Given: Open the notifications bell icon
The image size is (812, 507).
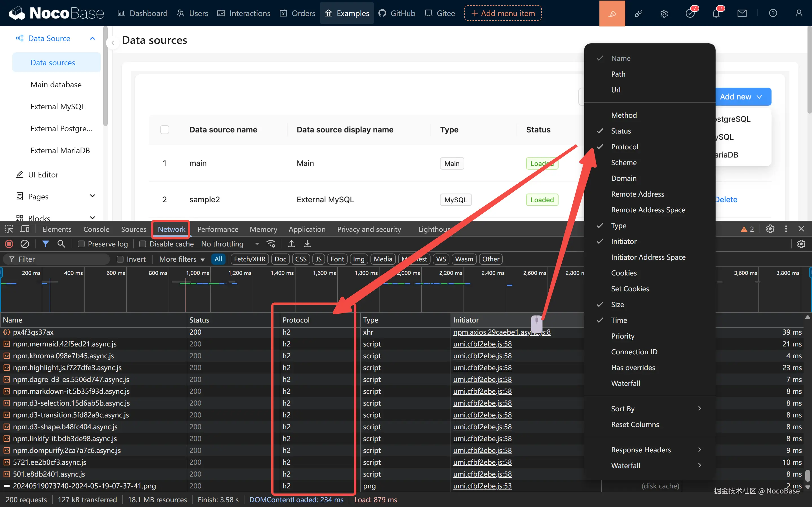Looking at the screenshot, I should point(716,14).
